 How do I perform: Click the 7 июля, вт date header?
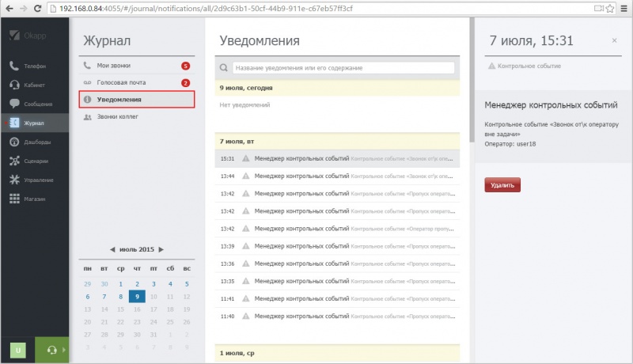pyautogui.click(x=337, y=141)
